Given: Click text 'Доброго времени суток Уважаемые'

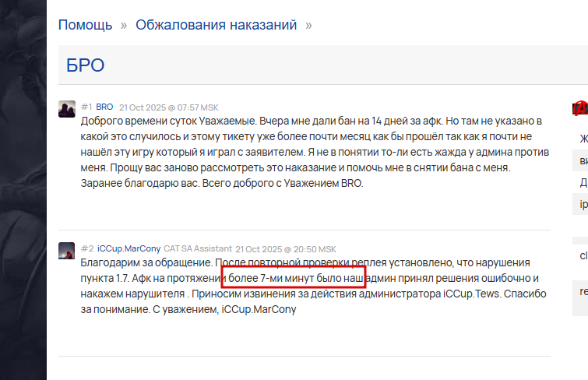Looking at the screenshot, I should [x=168, y=121].
